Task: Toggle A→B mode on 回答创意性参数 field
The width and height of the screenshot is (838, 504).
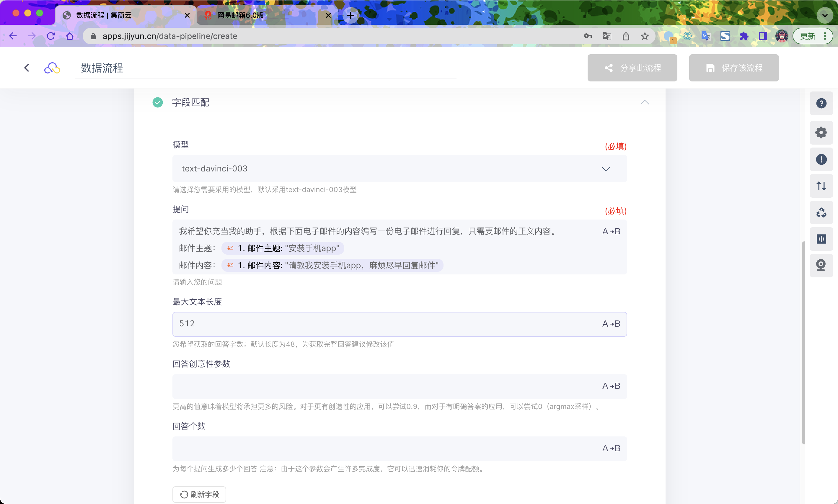Action: point(611,386)
